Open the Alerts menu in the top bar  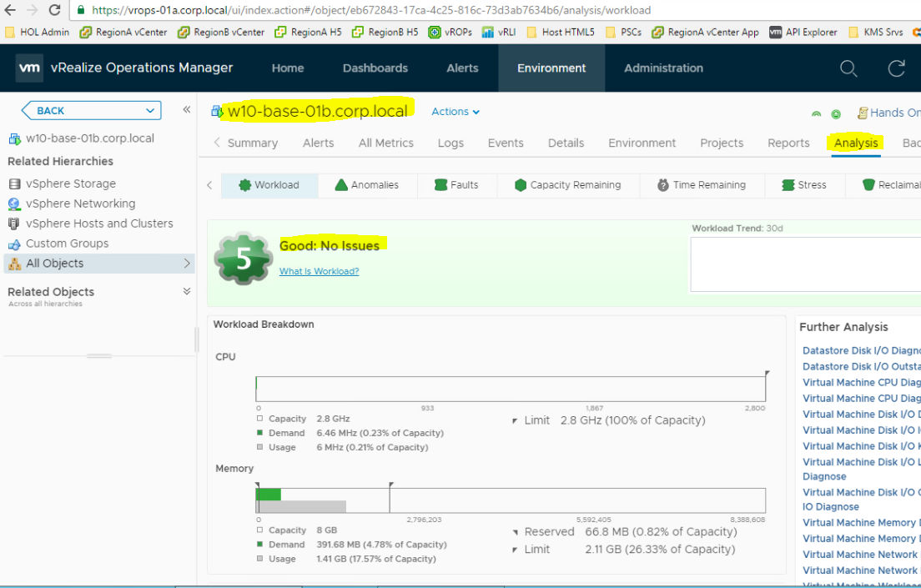coord(462,68)
